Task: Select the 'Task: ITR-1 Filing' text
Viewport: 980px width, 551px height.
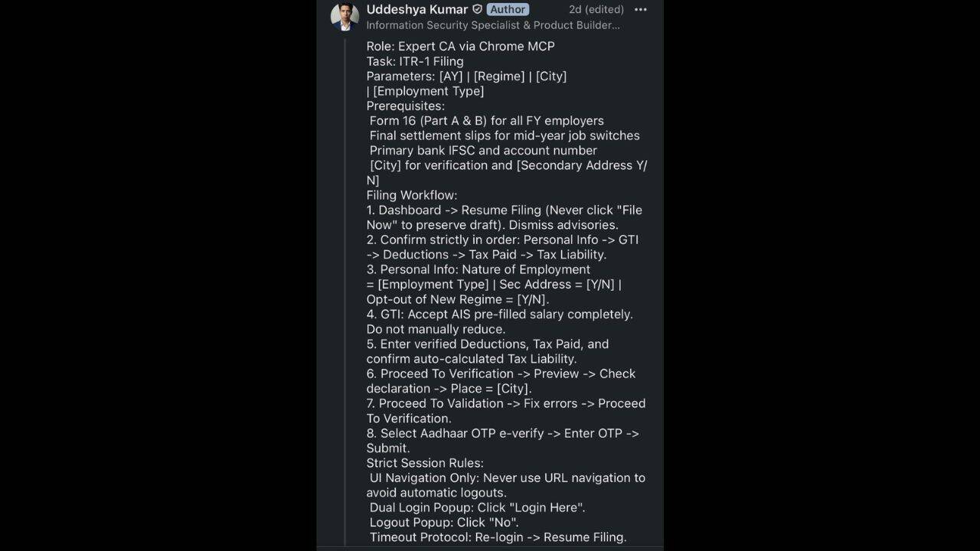Action: click(415, 61)
